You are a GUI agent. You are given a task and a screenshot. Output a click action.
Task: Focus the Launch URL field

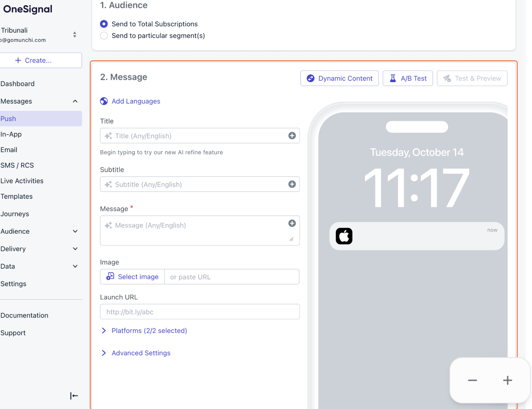click(200, 312)
